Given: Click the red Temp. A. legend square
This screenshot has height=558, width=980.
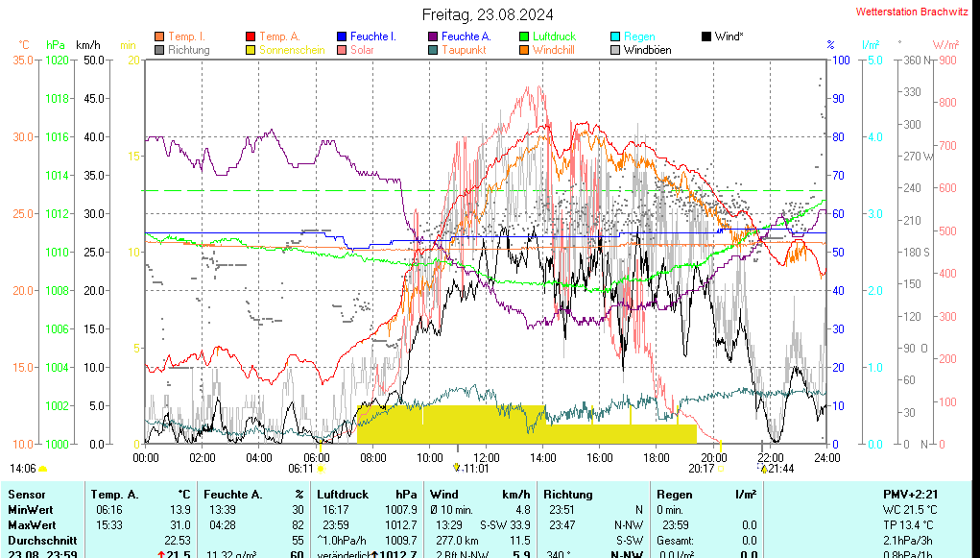Looking at the screenshot, I should (251, 36).
